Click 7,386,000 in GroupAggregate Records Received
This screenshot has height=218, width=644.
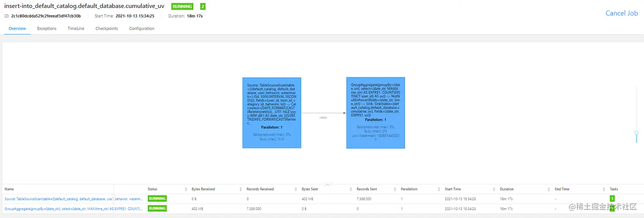coord(255,209)
